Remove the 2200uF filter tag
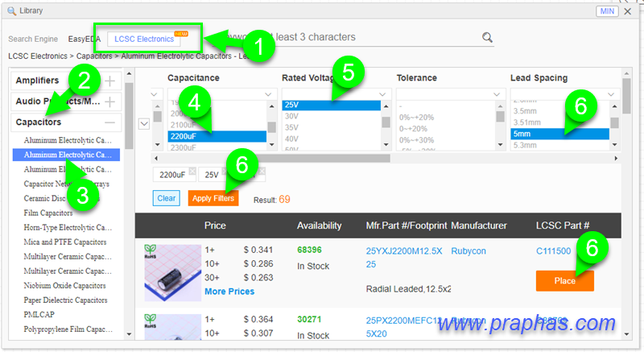This screenshot has width=644, height=352. click(192, 171)
